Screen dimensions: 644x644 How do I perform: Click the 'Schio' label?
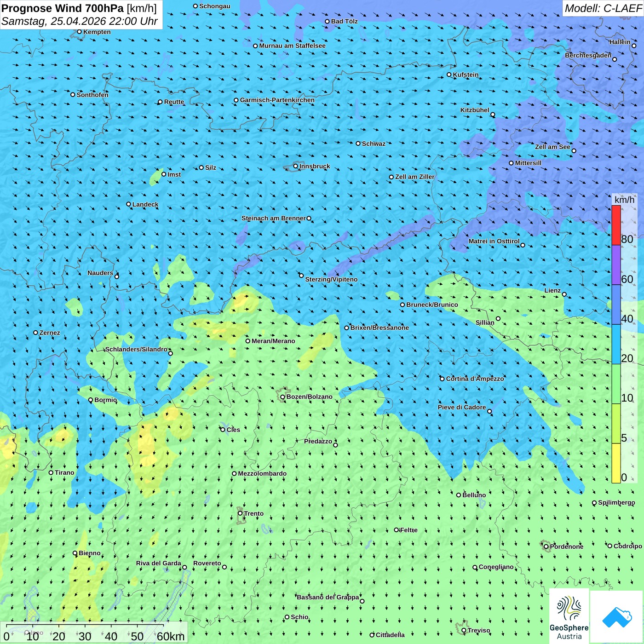click(x=299, y=617)
